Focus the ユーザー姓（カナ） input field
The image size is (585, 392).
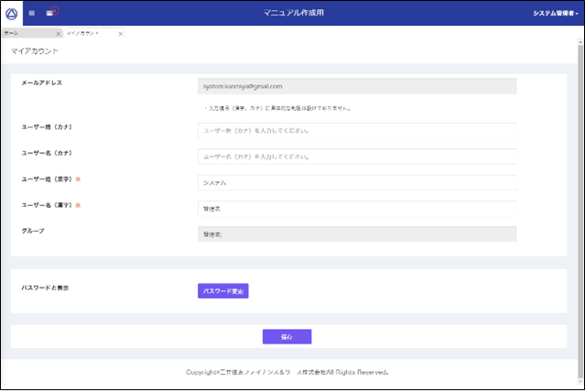click(357, 131)
